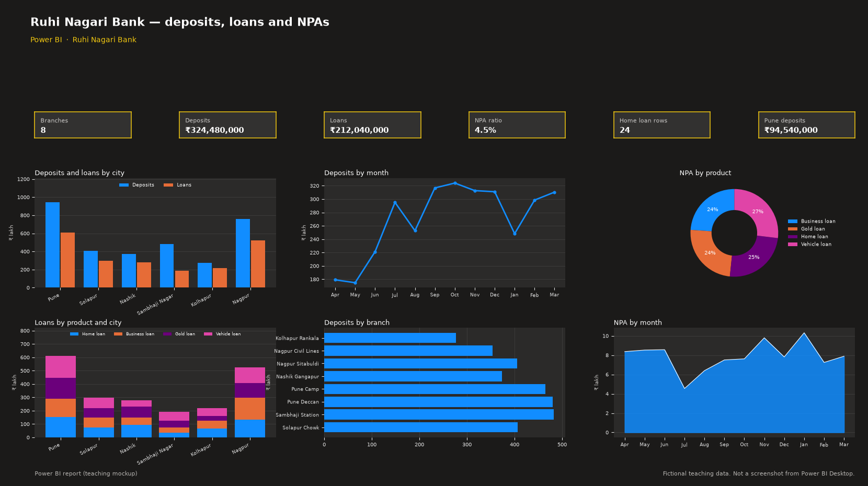Click Nagpur's orange loans bar in city chart
Image resolution: width=868 pixels, height=486 pixels.
[258, 264]
